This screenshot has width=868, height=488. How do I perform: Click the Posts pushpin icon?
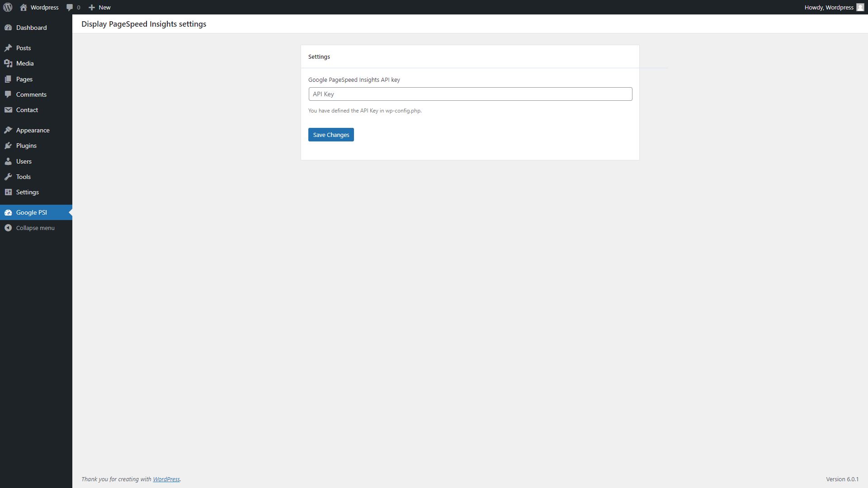click(8, 48)
